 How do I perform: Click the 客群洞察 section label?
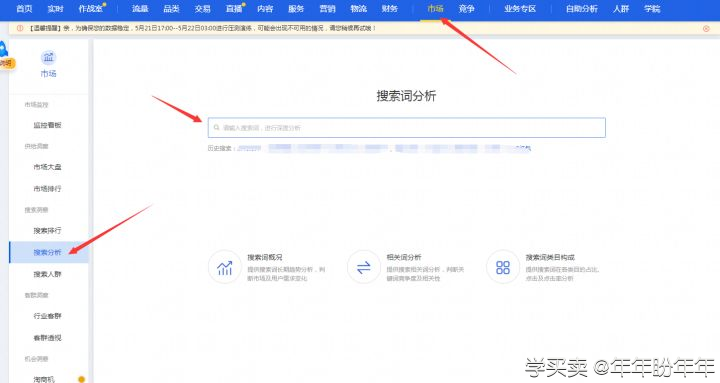click(x=36, y=295)
